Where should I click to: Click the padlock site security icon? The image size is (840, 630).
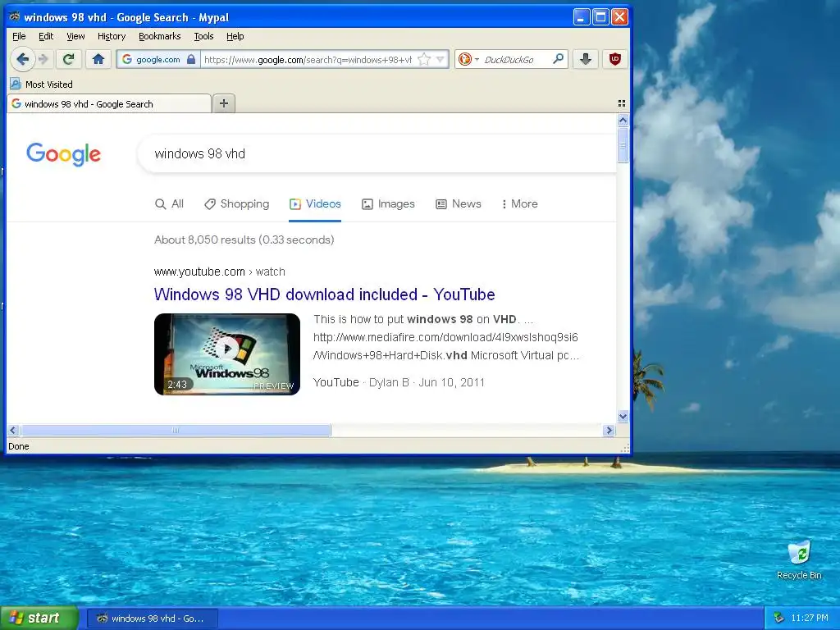[191, 59]
